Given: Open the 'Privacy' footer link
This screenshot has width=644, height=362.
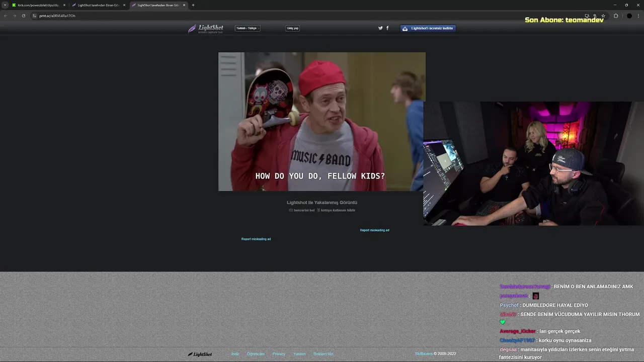Looking at the screenshot, I should coord(279,354).
